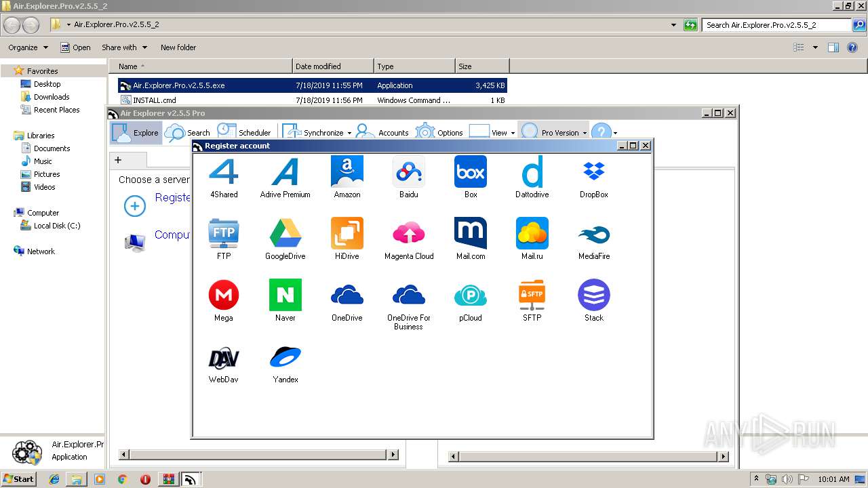Sort files by Name column

pos(200,66)
